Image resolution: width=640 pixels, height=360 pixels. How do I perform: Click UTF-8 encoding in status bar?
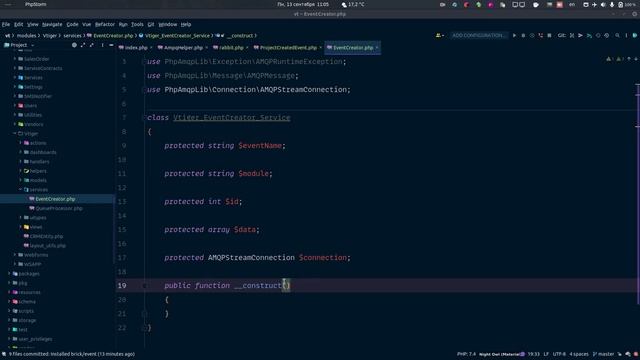(x=559, y=354)
